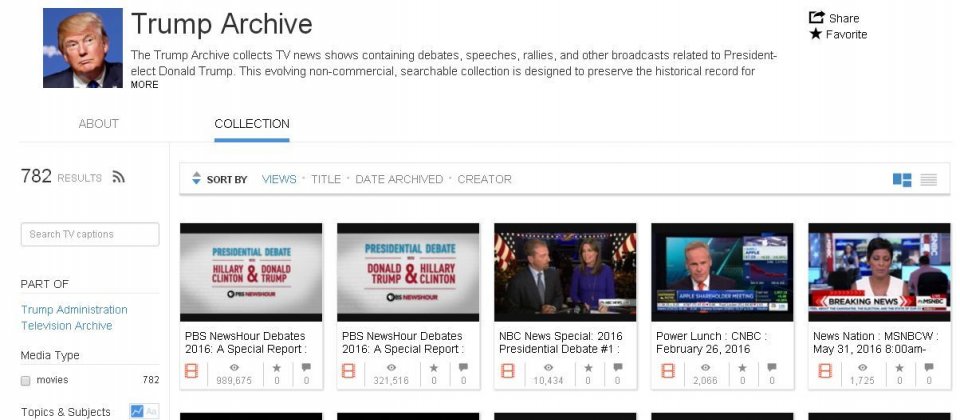
Task: Check the movies media type checkbox
Action: (x=25, y=381)
